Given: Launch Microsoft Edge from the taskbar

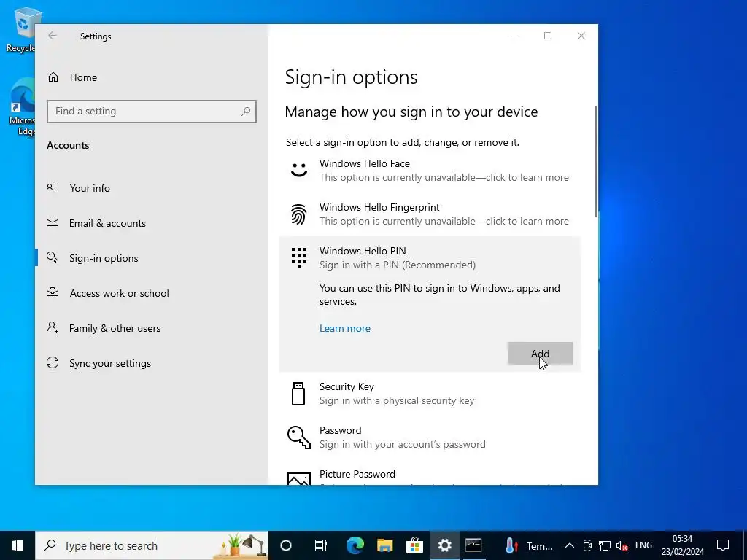Looking at the screenshot, I should tap(355, 545).
